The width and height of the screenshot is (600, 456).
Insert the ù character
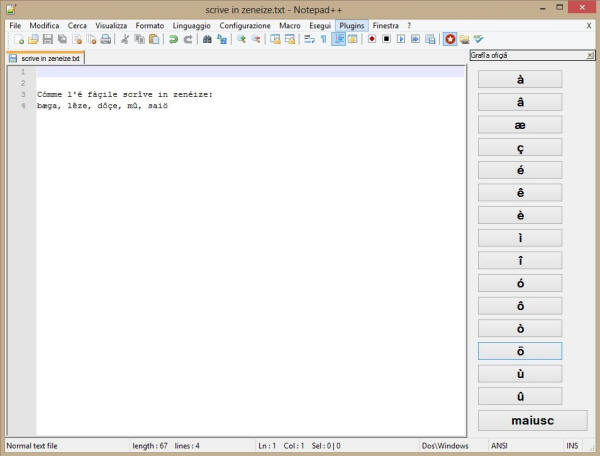(520, 374)
